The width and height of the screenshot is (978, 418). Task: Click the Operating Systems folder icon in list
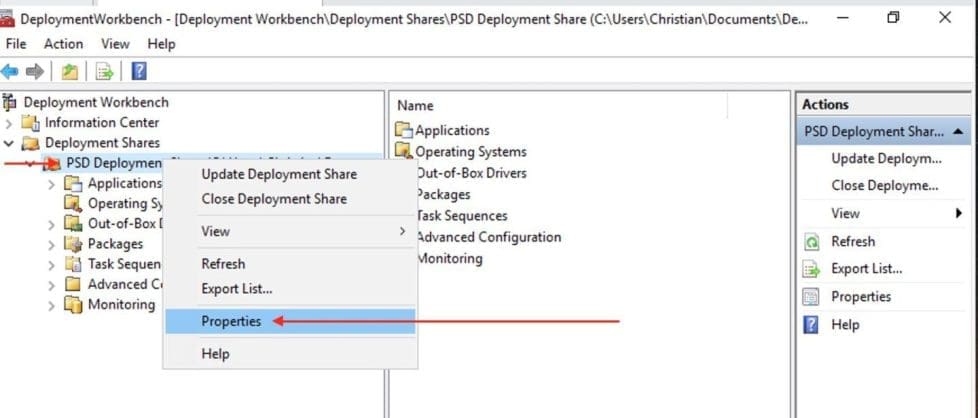pyautogui.click(x=404, y=152)
